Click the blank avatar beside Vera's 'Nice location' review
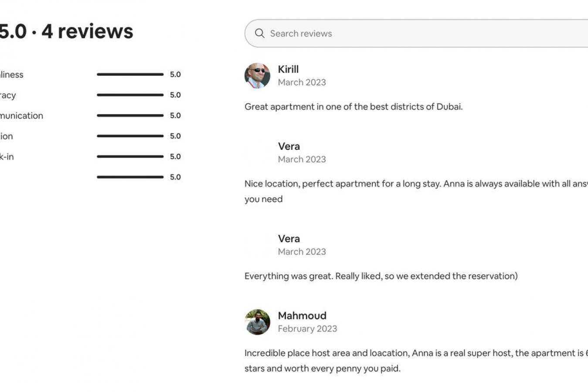 point(257,153)
